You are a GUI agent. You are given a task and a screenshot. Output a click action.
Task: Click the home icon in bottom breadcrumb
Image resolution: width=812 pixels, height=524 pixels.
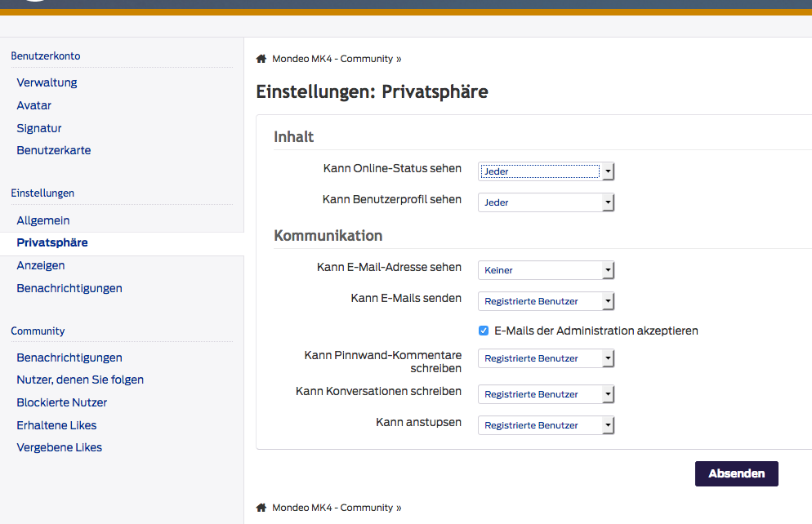tap(261, 508)
